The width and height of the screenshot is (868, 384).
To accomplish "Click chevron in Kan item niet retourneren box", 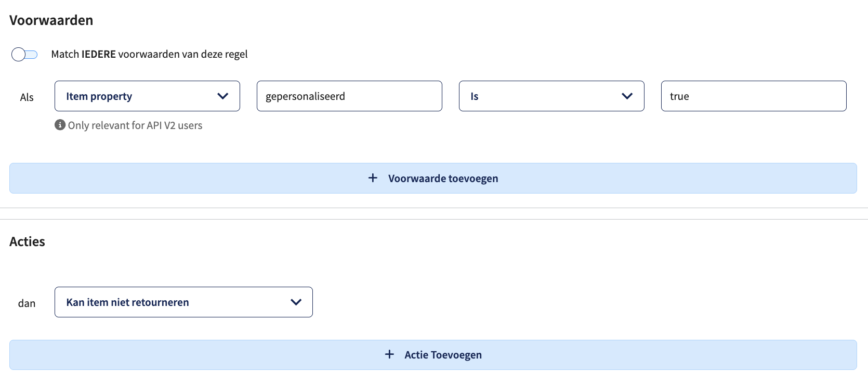I will click(296, 302).
